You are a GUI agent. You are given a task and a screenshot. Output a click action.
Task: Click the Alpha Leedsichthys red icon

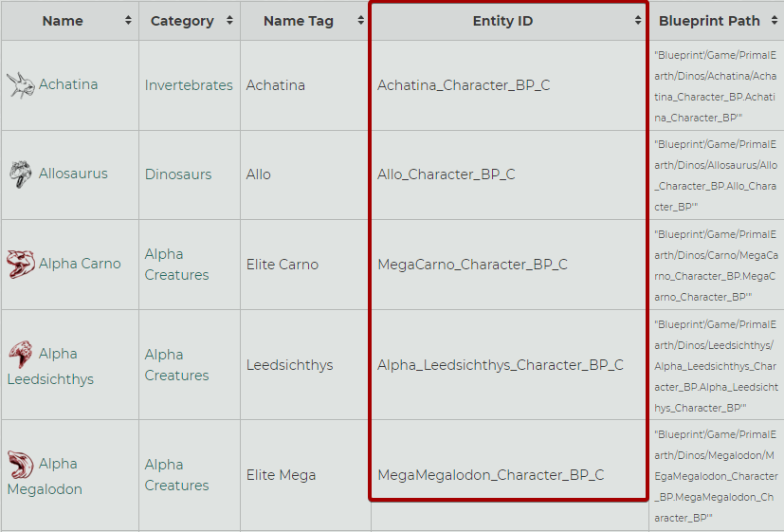pos(20,355)
